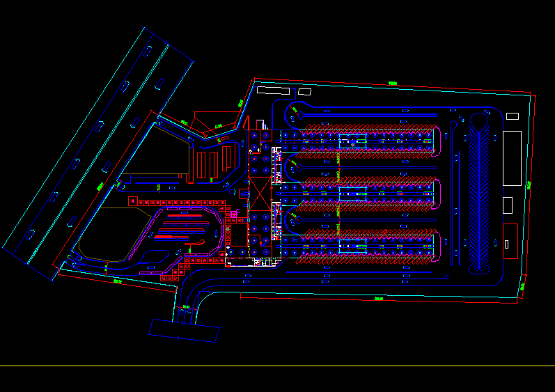Pick the vertical blue chevron parking column

tap(480, 195)
